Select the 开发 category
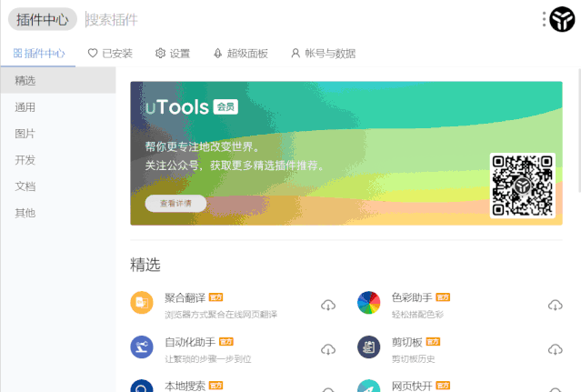581x392 pixels. 58,160
